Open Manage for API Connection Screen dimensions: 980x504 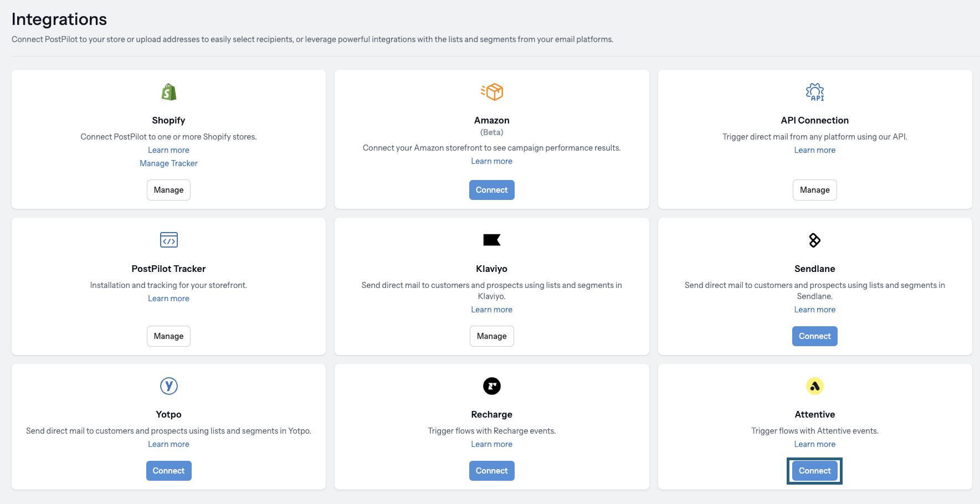[x=815, y=190]
